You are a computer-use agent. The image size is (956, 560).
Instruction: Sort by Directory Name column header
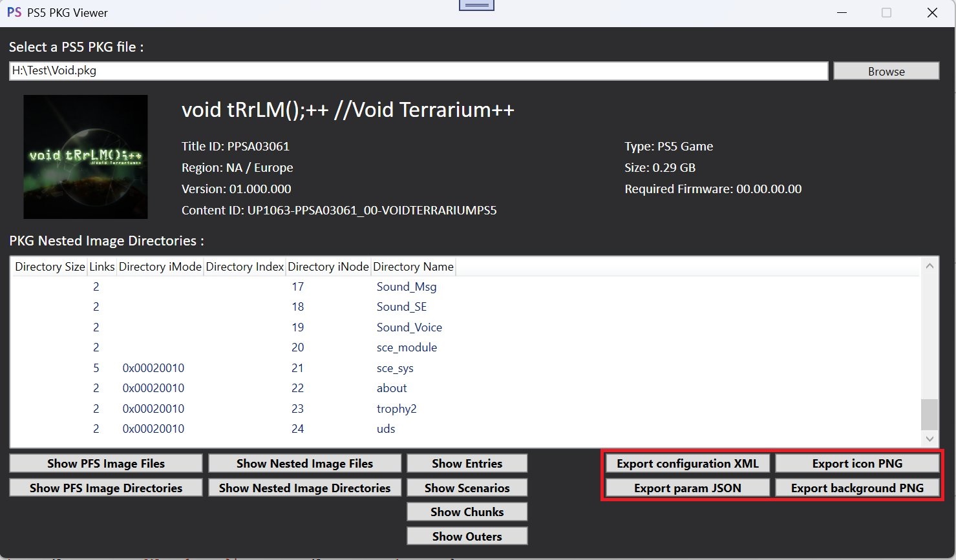[x=413, y=267]
